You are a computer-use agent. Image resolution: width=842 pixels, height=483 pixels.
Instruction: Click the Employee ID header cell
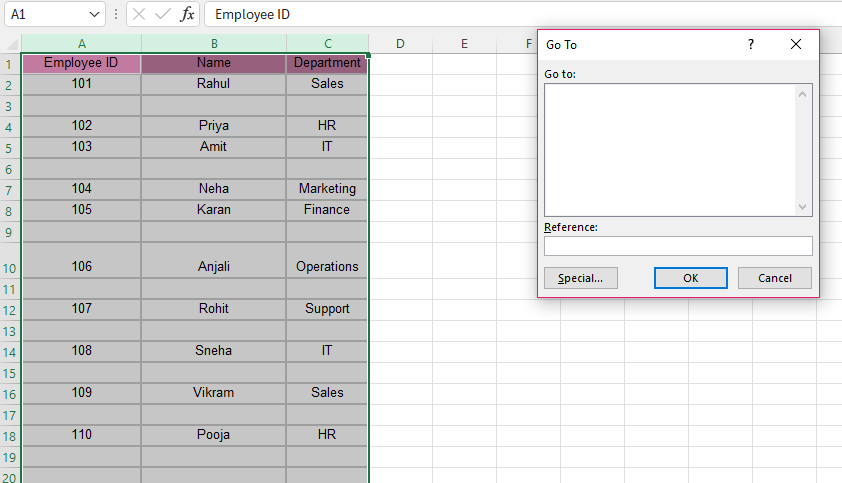point(81,63)
